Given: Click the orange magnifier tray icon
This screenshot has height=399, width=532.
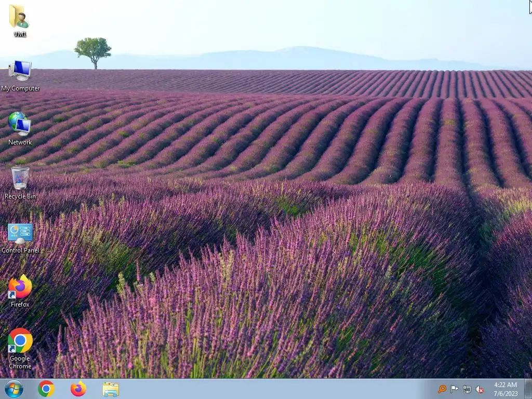Looking at the screenshot, I should click(442, 389).
